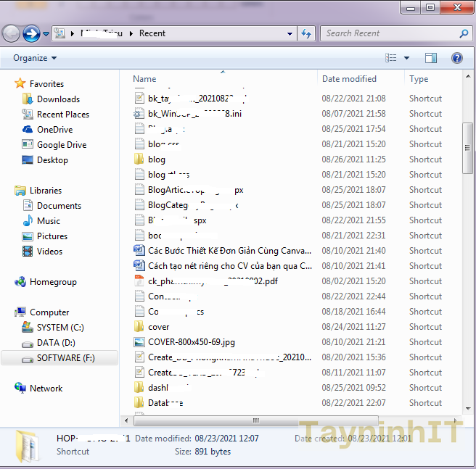Select the SOFTWARE (F:) drive
The image size is (476, 469).
coord(65,358)
